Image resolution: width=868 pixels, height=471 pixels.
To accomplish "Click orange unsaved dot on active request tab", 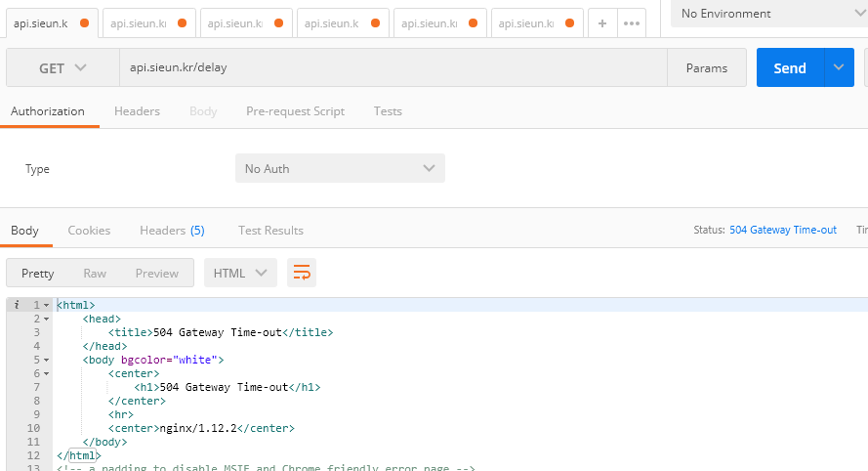I will pos(84,23).
